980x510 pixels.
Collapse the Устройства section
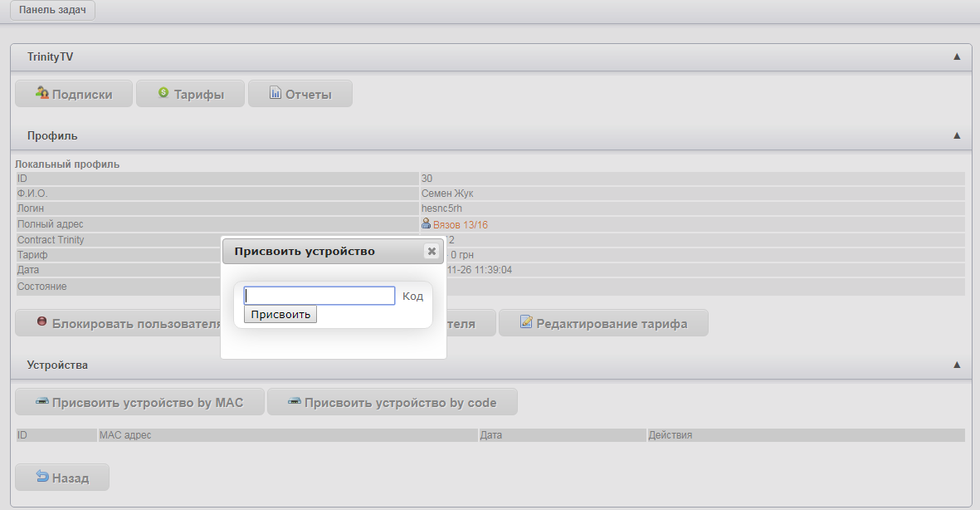pos(956,364)
